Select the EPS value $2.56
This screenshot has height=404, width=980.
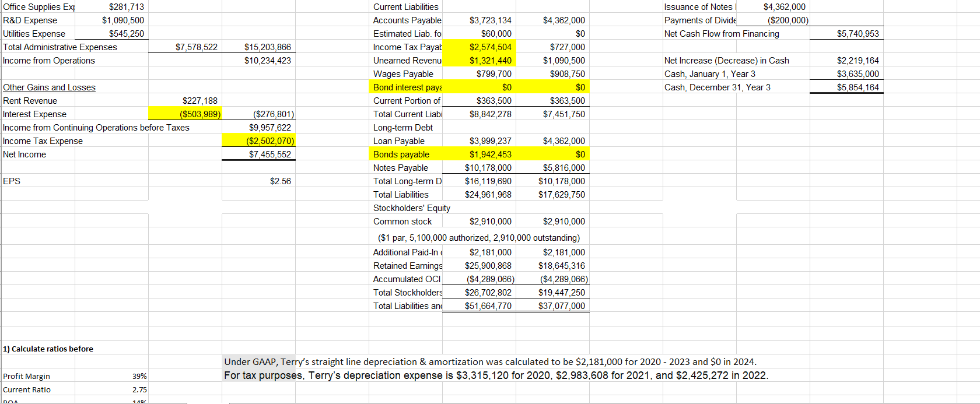(281, 181)
